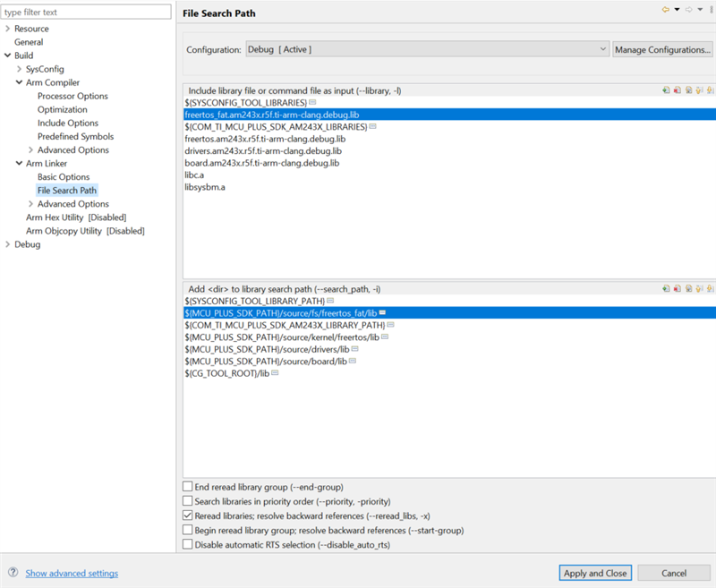Uncheck Reread libraries resolve backward references
The image size is (716, 588).
tap(187, 515)
